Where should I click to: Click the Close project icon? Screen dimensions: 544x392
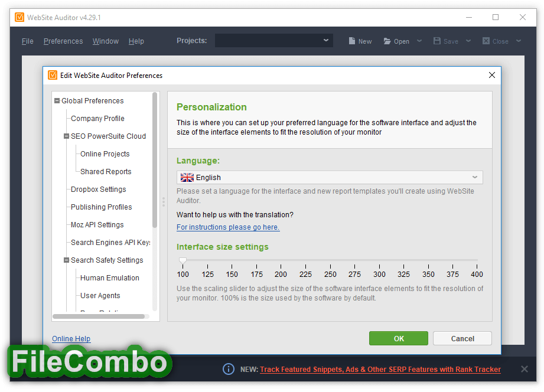click(486, 41)
